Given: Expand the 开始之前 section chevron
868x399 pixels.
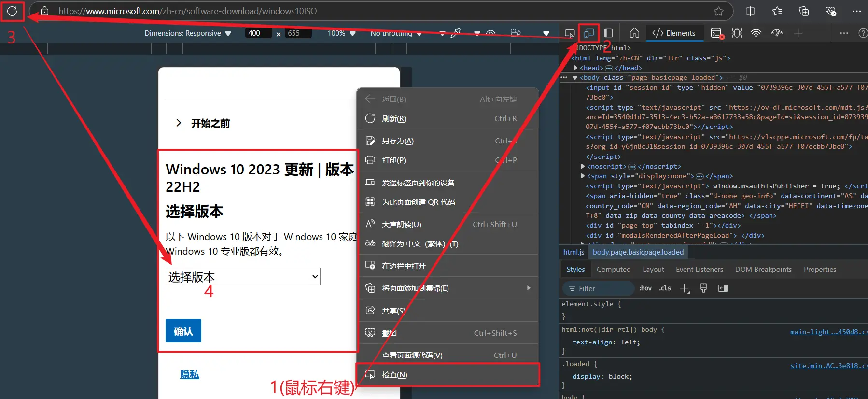Looking at the screenshot, I should tap(179, 123).
